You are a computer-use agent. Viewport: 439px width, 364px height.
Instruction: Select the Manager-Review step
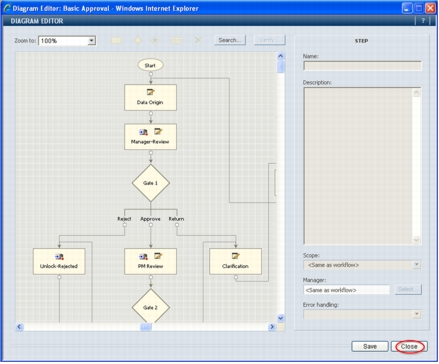point(150,137)
